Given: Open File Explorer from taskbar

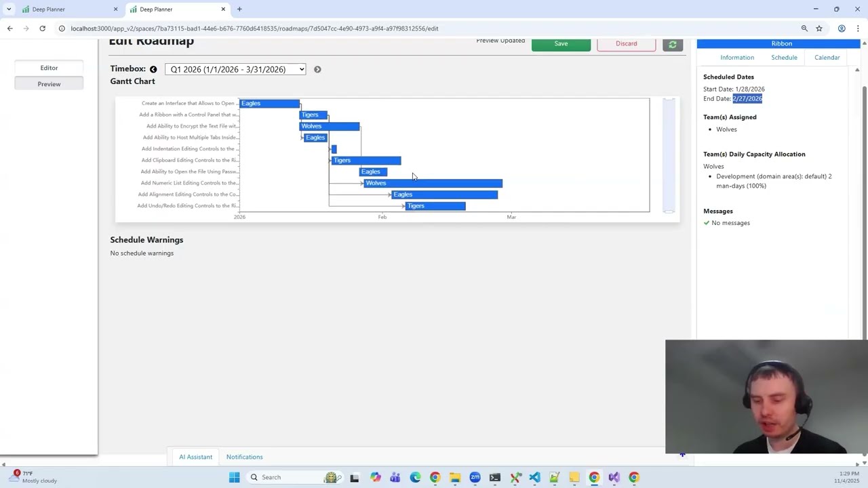Looking at the screenshot, I should click(x=455, y=477).
